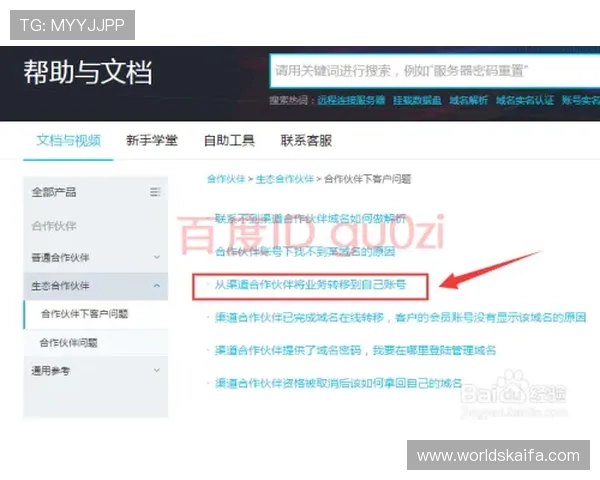Open hot search link 挂载数据盘
The height and width of the screenshot is (480, 600).
point(417,100)
